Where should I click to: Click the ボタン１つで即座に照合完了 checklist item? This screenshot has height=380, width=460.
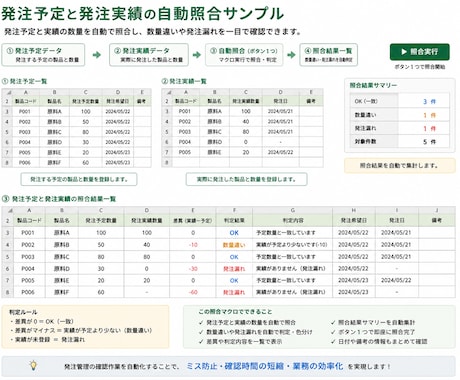(x=373, y=332)
